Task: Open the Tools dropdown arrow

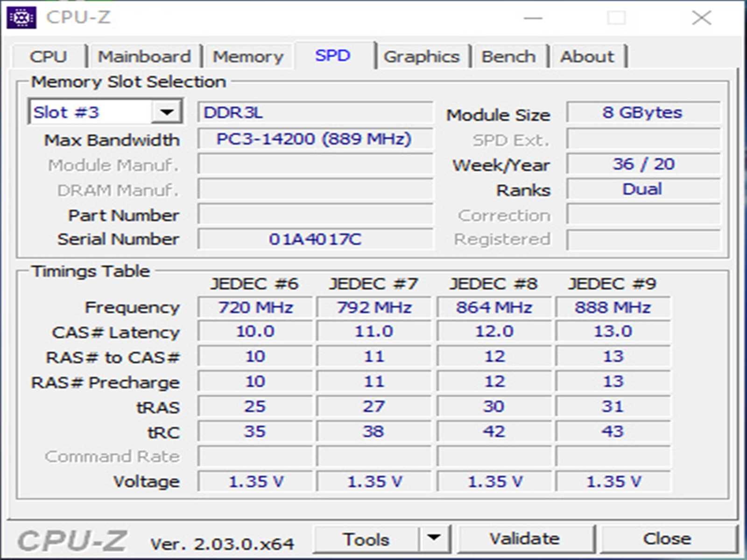Action: click(x=434, y=538)
